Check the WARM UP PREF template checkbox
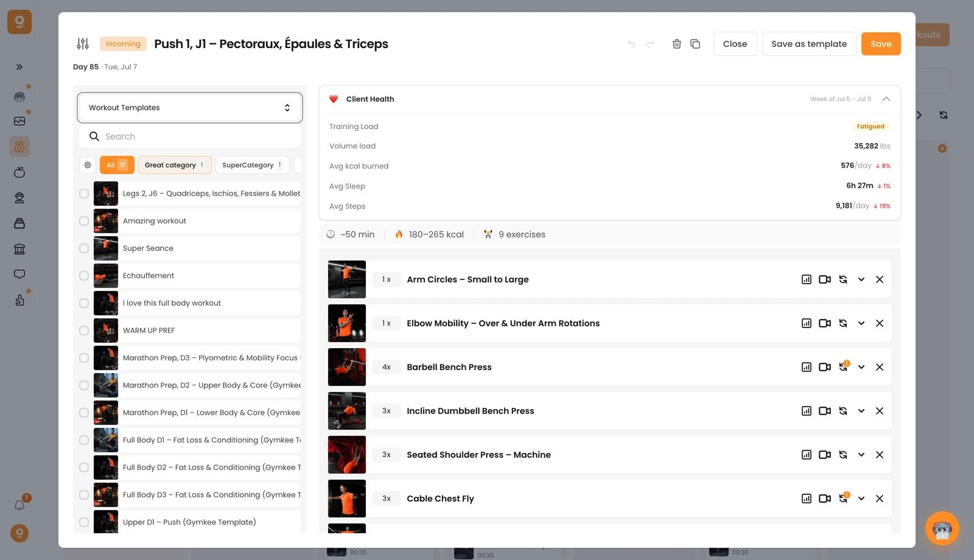Screen dimensions: 974x560 [x=84, y=331]
